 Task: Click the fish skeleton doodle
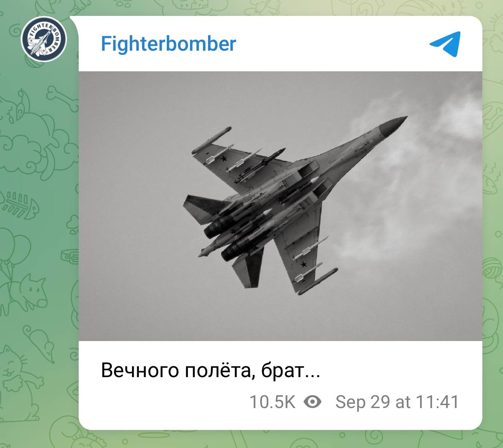20,205
